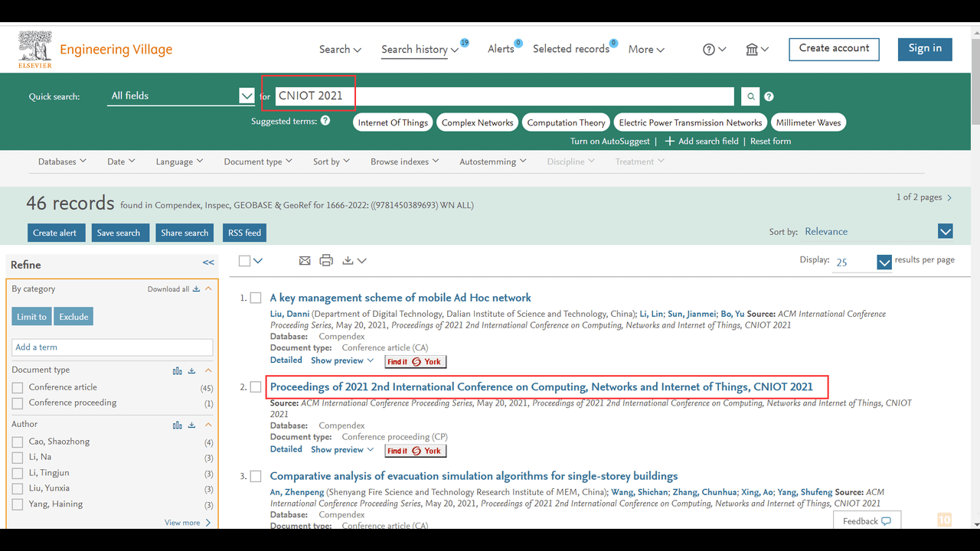The height and width of the screenshot is (551, 980).
Task: Print the selected records
Action: [326, 261]
